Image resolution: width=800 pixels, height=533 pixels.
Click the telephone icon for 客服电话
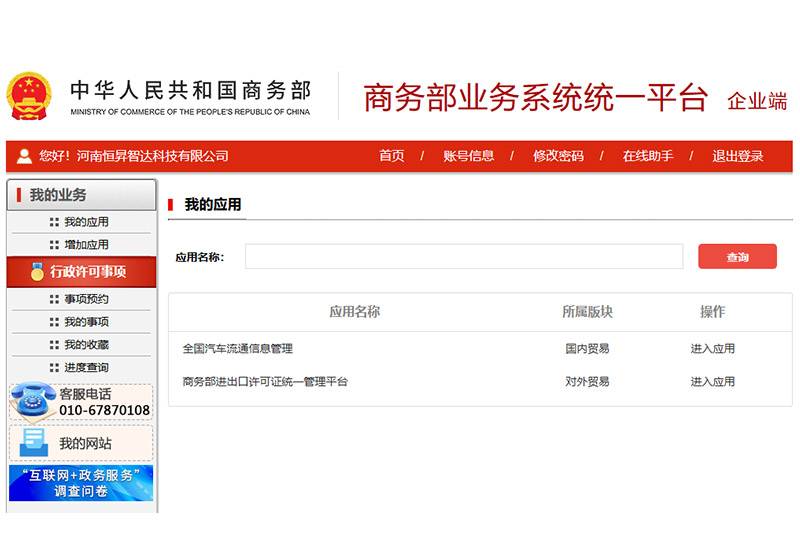33,401
